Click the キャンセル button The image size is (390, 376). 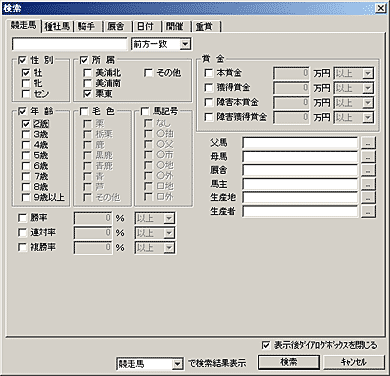tap(353, 362)
